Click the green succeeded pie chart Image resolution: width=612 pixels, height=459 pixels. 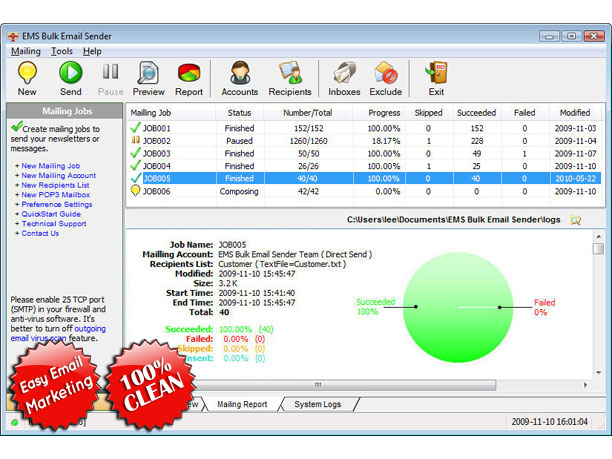pyautogui.click(x=458, y=308)
